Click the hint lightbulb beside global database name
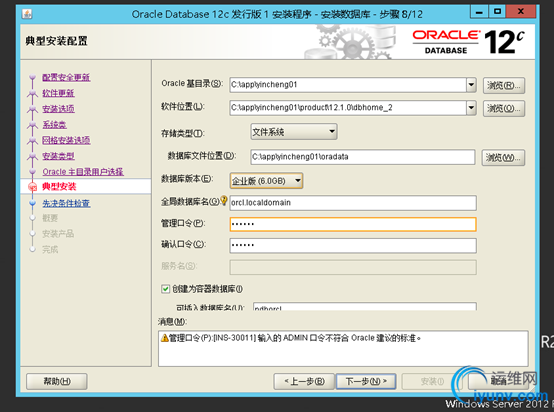554x412 pixels. click(x=224, y=200)
